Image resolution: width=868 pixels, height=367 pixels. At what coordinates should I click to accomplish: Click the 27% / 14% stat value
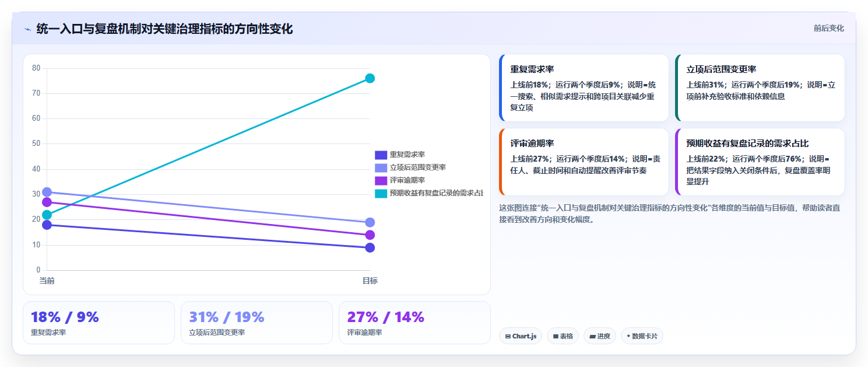[x=386, y=317]
